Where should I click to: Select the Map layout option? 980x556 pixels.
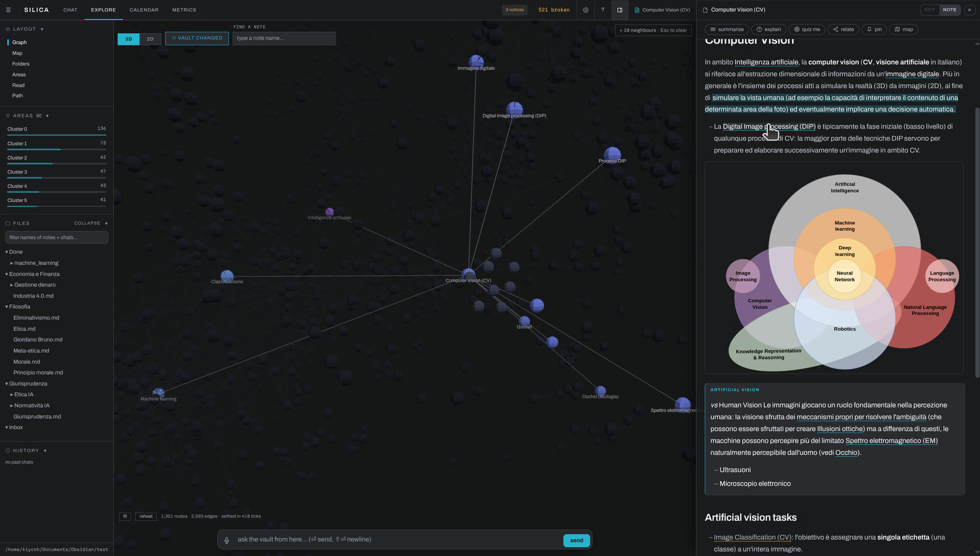17,53
